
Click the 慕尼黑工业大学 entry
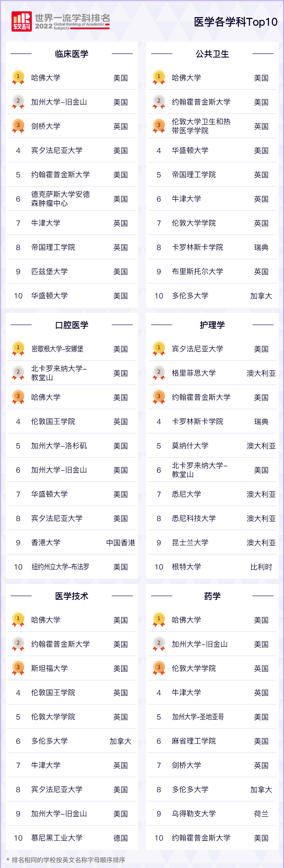(57, 838)
